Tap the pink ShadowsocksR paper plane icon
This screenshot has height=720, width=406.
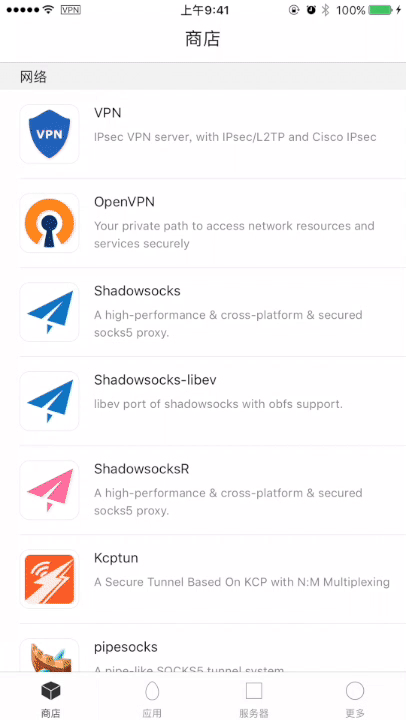[49, 490]
